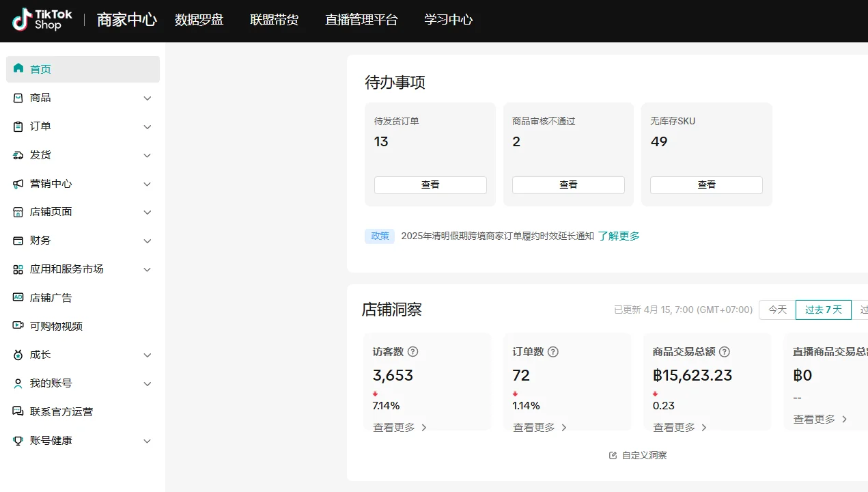Click the 联系官方运营 chat icon
The height and width of the screenshot is (492, 868).
coord(18,411)
